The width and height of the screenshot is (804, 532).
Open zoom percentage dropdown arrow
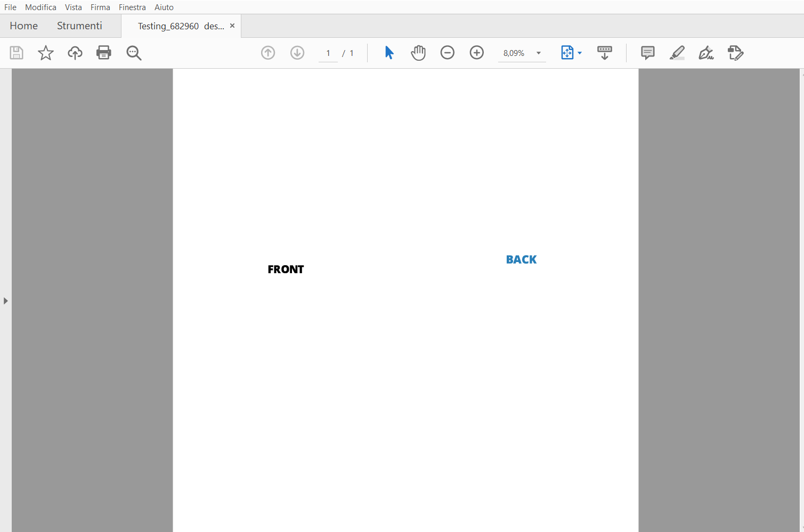[x=539, y=53]
